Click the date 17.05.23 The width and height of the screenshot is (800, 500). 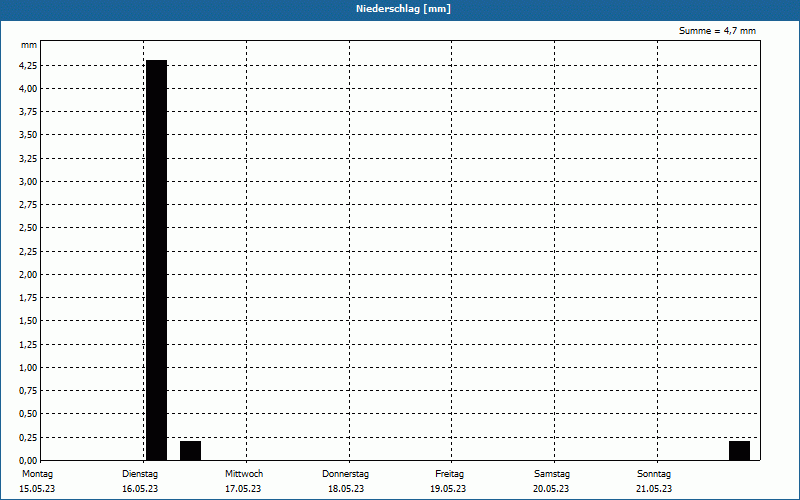click(243, 489)
